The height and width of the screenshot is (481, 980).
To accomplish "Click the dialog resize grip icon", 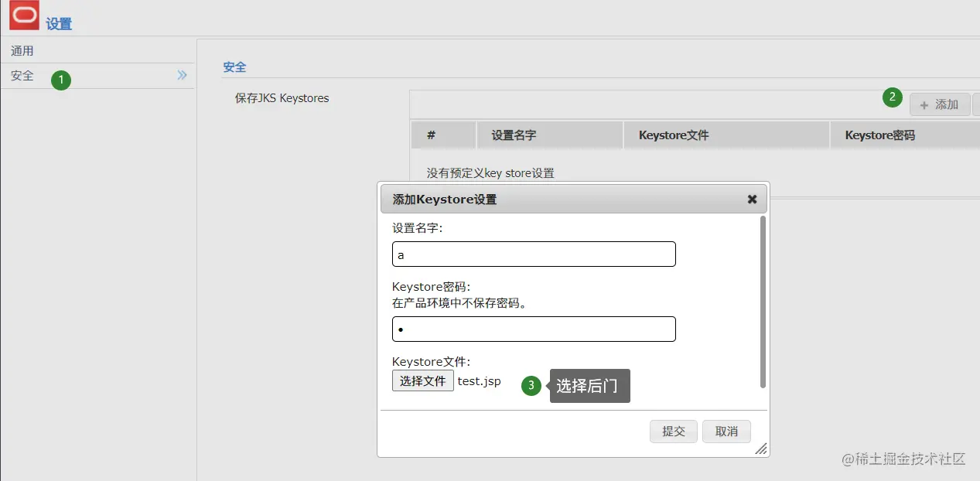I will tap(760, 449).
